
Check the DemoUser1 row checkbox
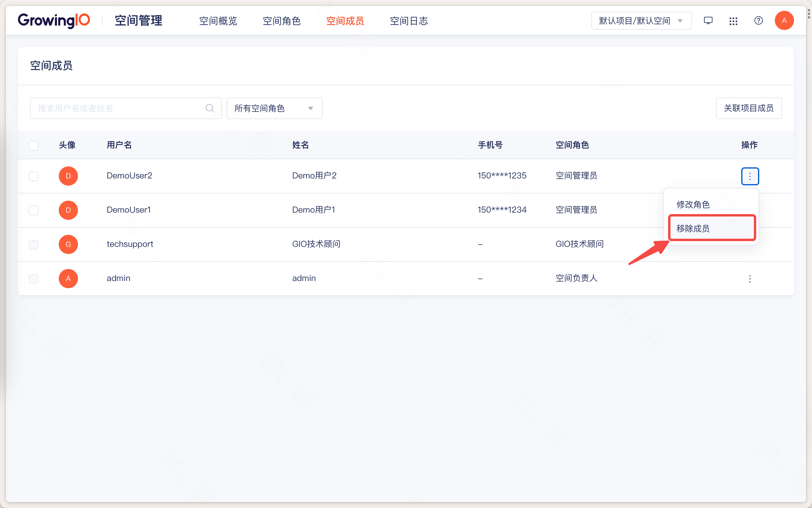point(34,210)
